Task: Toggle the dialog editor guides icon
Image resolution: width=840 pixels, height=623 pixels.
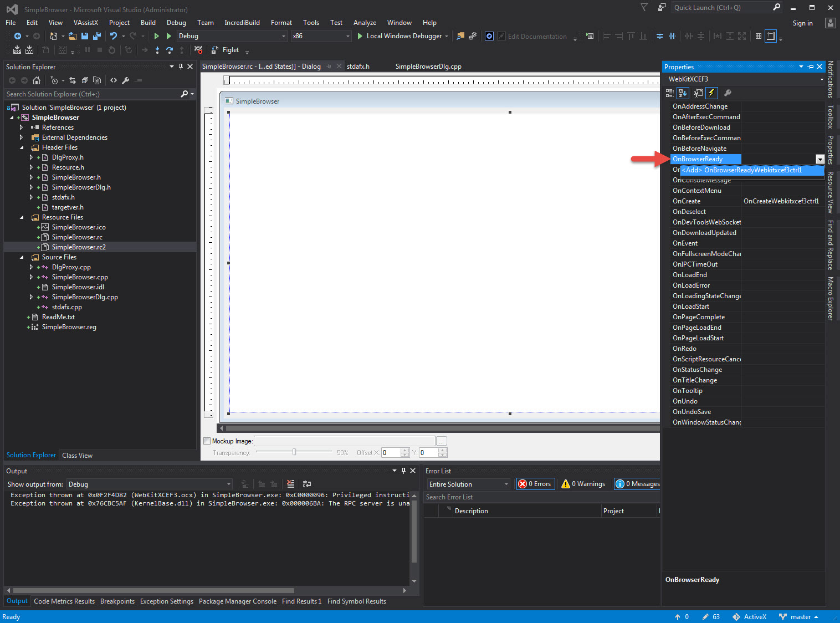Action: pos(771,36)
